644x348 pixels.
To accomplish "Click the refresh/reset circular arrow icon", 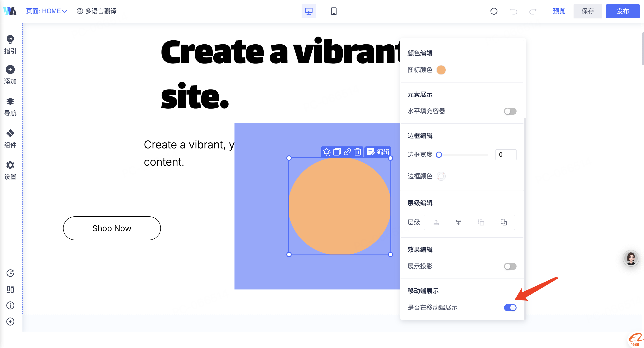I will [x=493, y=11].
